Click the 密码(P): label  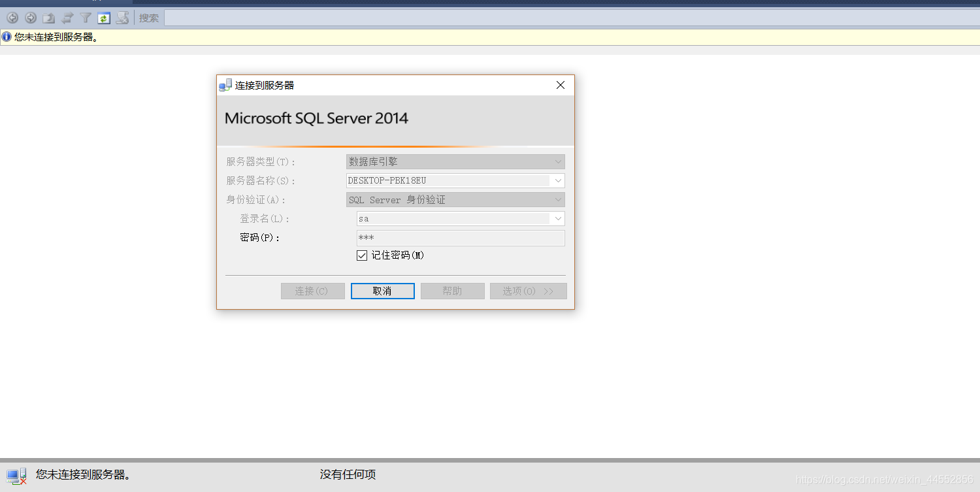pyautogui.click(x=260, y=238)
